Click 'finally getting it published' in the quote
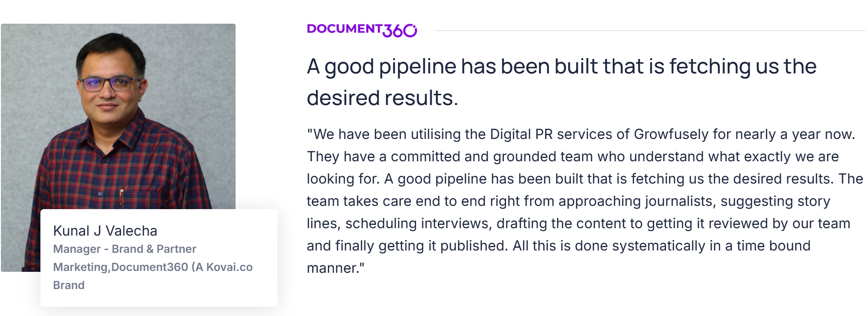Screen dimensions: 868x316 pos(420,246)
